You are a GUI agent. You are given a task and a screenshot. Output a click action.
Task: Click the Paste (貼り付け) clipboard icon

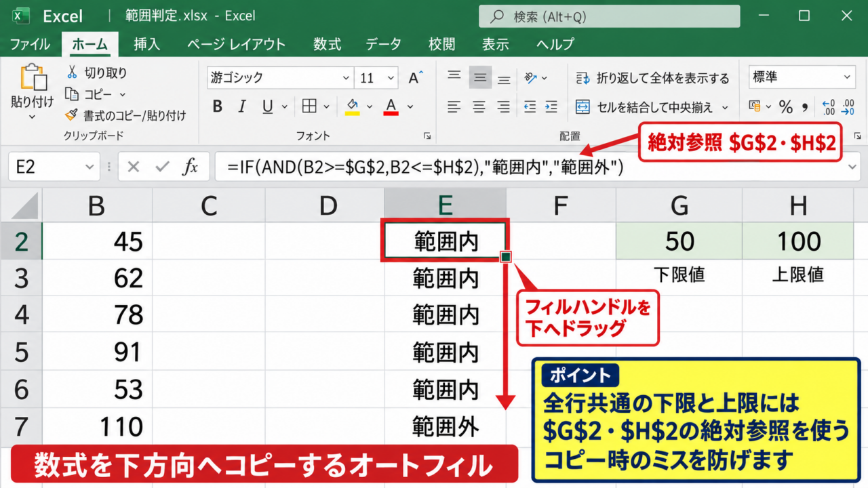pyautogui.click(x=33, y=78)
